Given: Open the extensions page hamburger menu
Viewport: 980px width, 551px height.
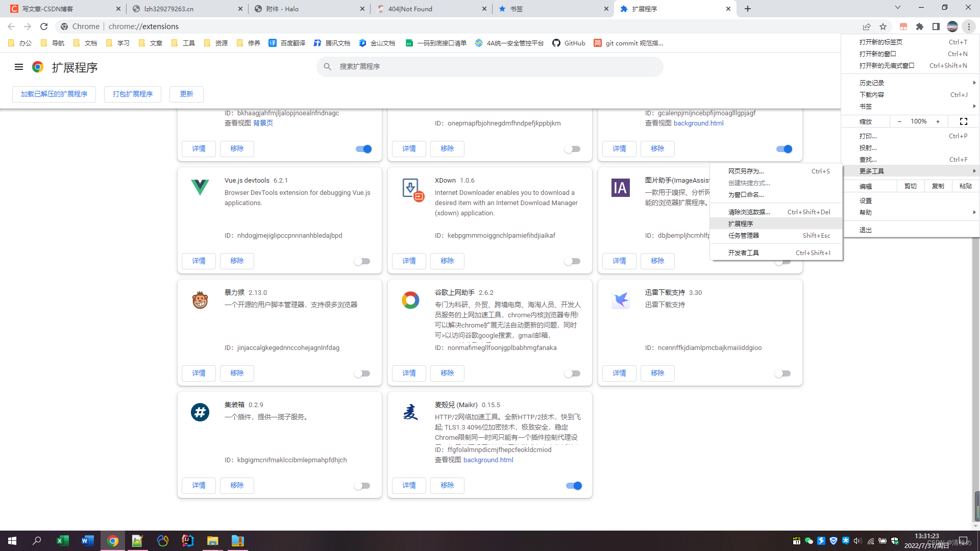Looking at the screenshot, I should [x=18, y=66].
